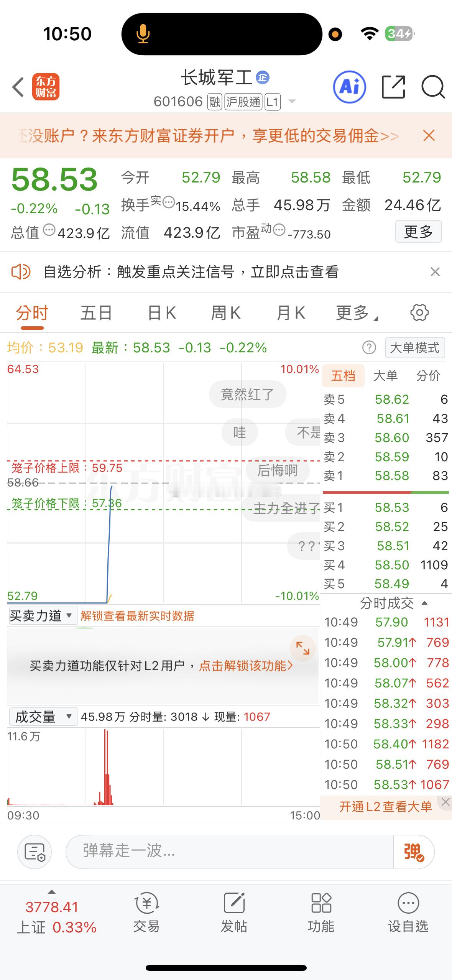Open 买卖力道 indicator dropdown
Image resolution: width=452 pixels, height=980 pixels.
click(x=43, y=616)
